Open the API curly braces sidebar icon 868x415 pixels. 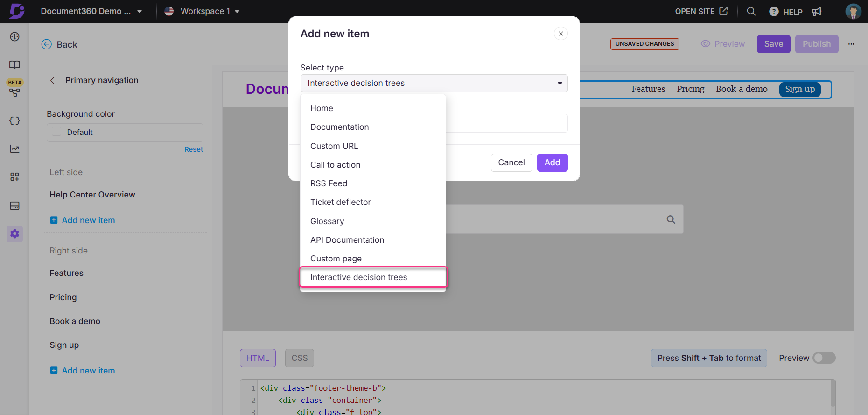coord(14,120)
